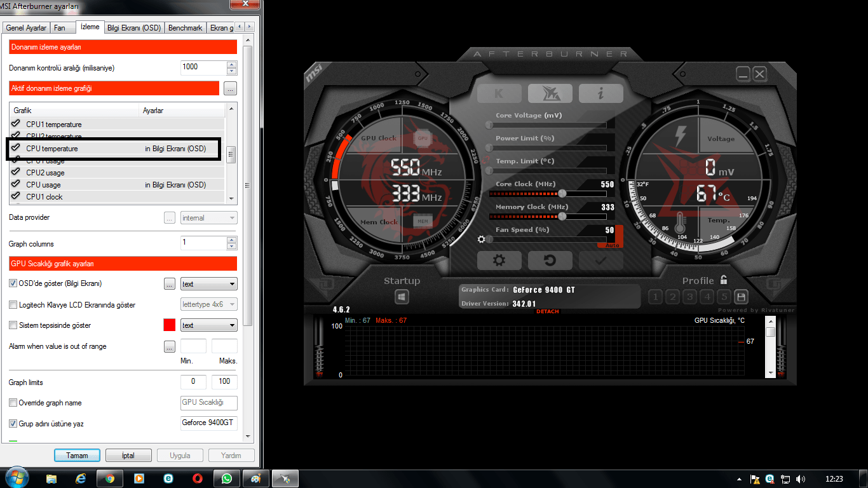Open the Afterburner Kombustor K button
This screenshot has height=488, width=868.
click(499, 93)
